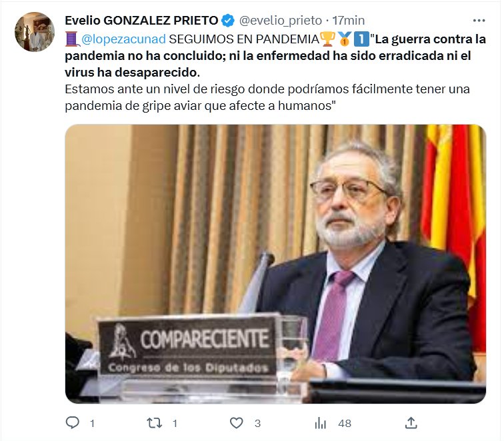The width and height of the screenshot is (504, 441).
Task: Retweet this post using the arrows icon
Action: (x=154, y=423)
